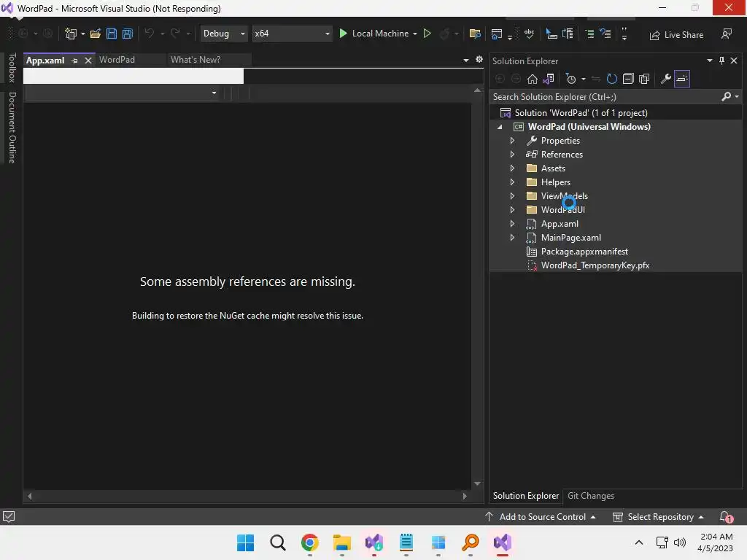The width and height of the screenshot is (747, 560).
Task: Open New Project icon dropdown arrow
Action: click(83, 34)
